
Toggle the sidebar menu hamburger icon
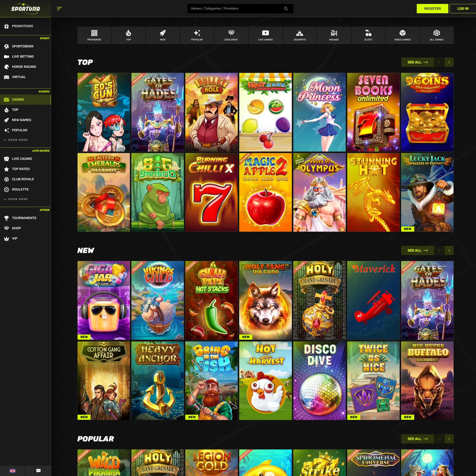[59, 9]
